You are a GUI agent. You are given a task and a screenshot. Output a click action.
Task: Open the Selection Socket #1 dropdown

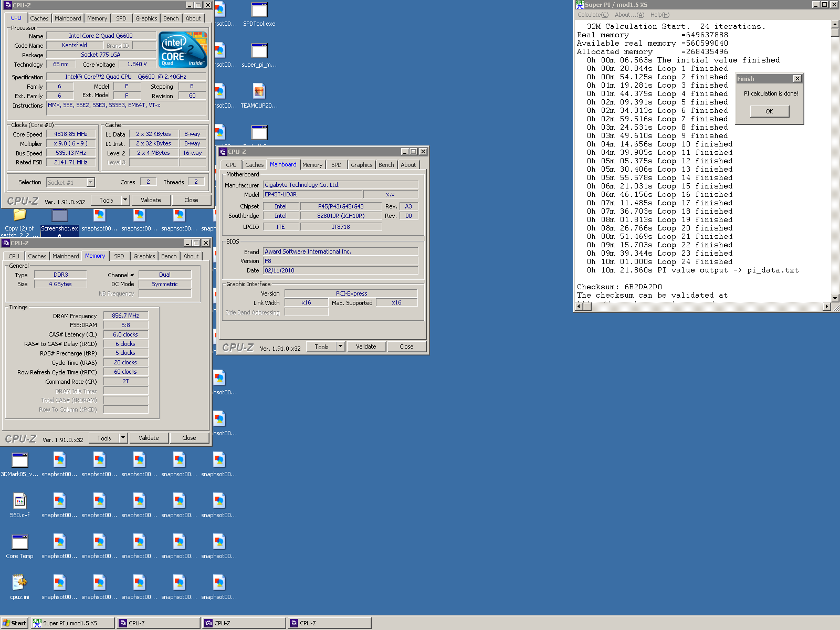click(x=90, y=182)
